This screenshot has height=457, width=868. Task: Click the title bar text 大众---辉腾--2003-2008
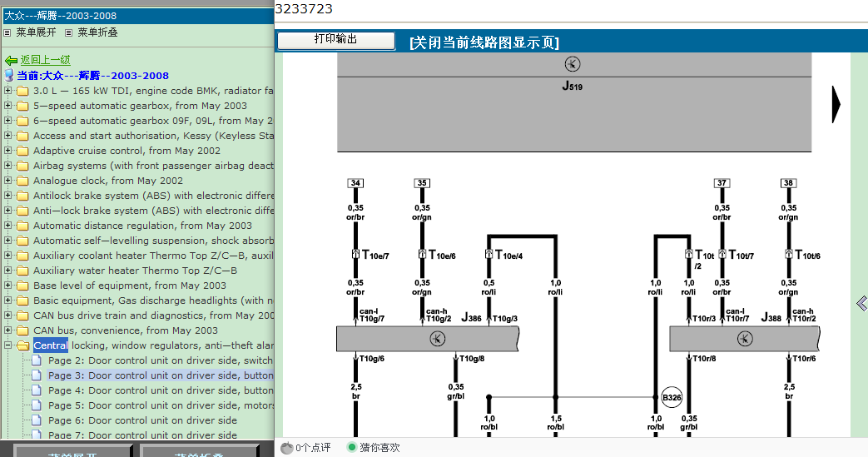click(x=61, y=16)
